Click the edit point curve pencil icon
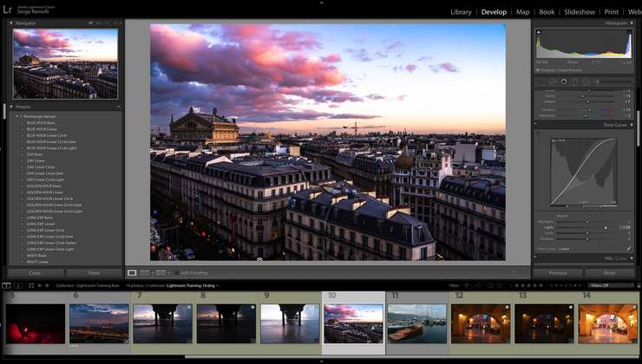Image resolution: width=642 pixels, height=364 pixels. click(x=628, y=248)
